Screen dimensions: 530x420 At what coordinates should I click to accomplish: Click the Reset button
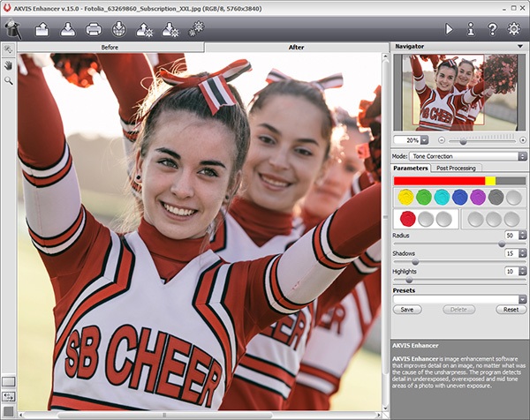[511, 310]
